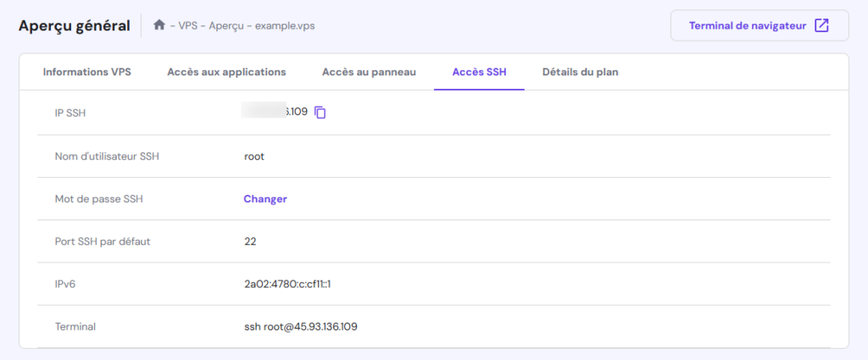Click the default SSH port value 22
The image size is (868, 360).
pos(250,241)
